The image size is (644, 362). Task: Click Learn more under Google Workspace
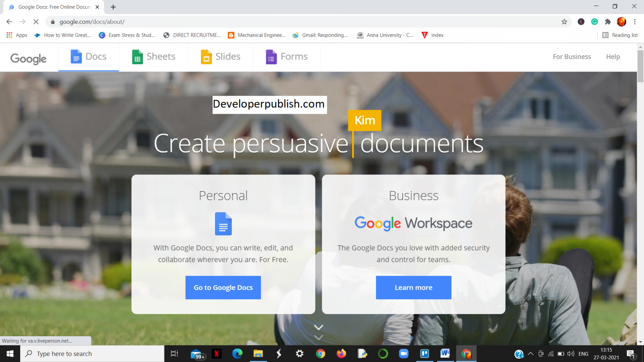coord(413,287)
